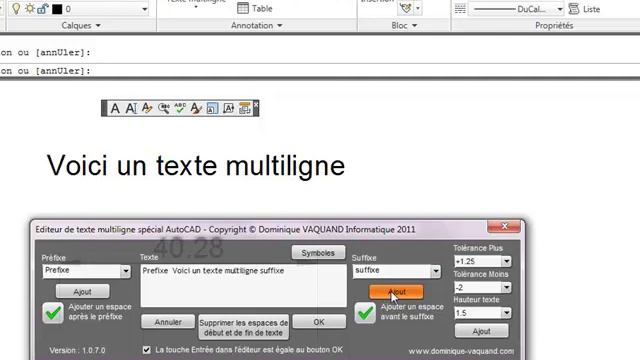Click the Ajout button below Hauteur texte
Image resolution: width=640 pixels, height=360 pixels.
click(482, 331)
